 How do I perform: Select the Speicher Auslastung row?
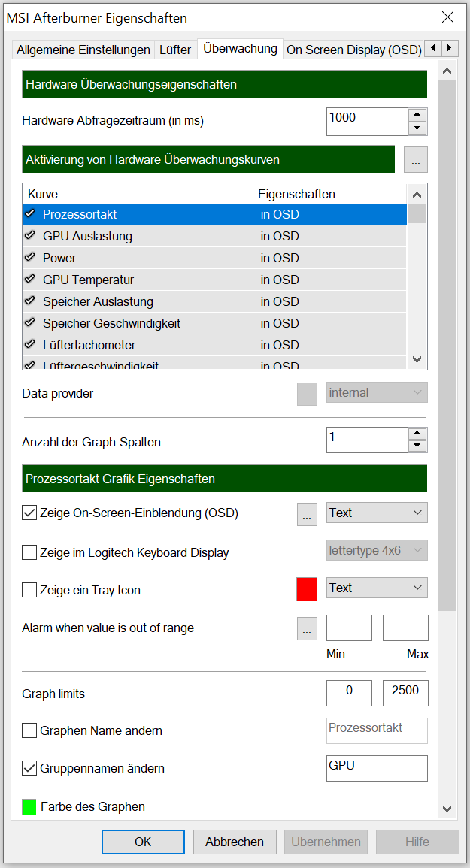[x=215, y=301]
